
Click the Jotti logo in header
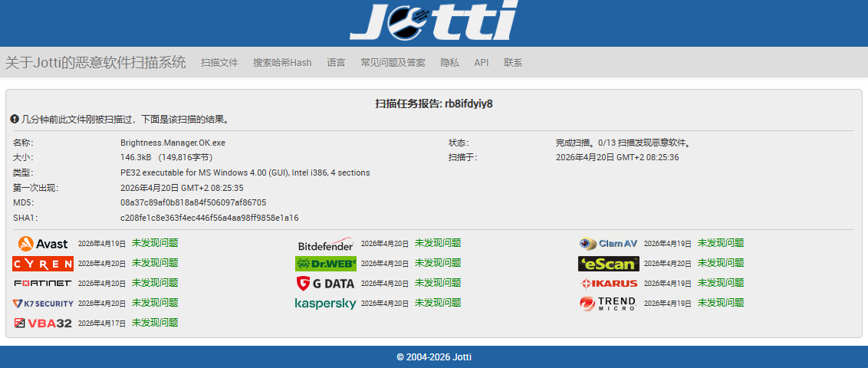click(x=434, y=21)
